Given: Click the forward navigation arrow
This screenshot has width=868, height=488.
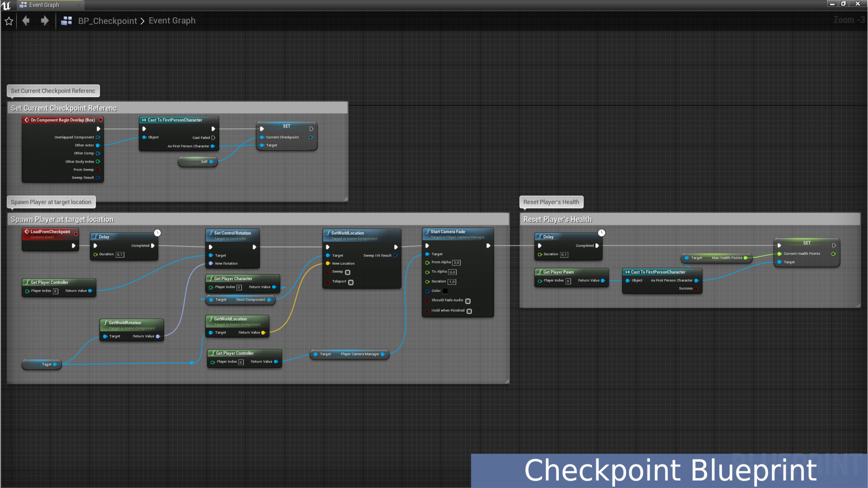Looking at the screenshot, I should (44, 20).
